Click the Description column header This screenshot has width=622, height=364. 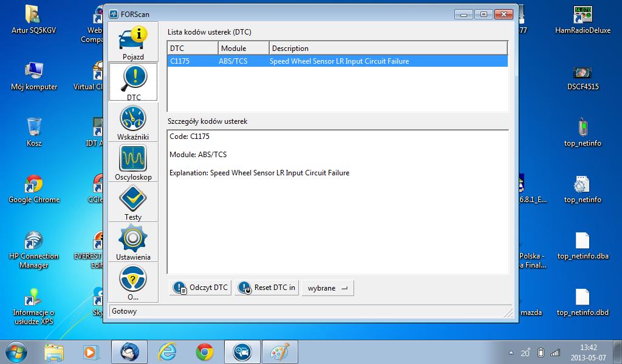[388, 49]
